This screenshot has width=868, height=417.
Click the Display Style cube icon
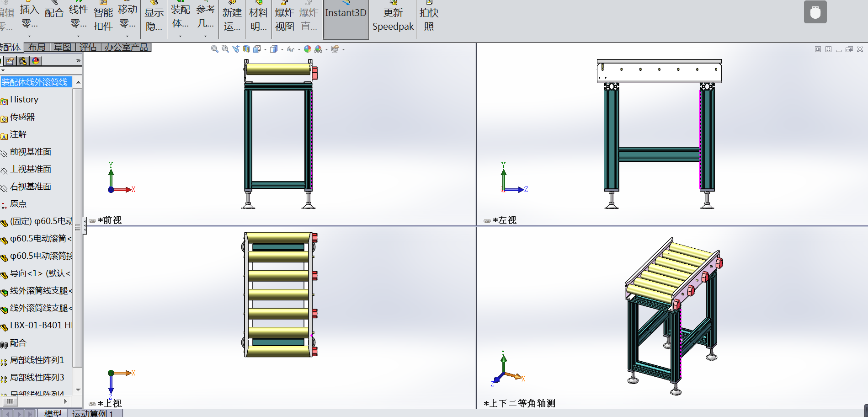274,49
